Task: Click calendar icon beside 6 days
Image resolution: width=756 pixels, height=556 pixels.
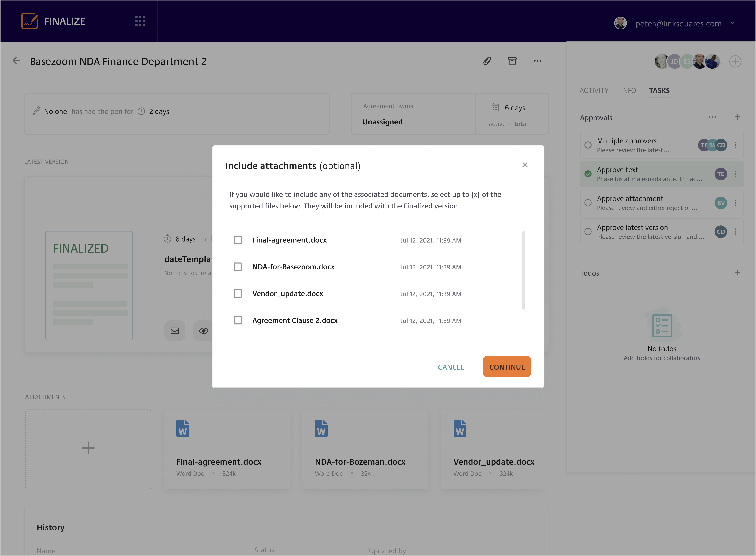Action: 495,107
